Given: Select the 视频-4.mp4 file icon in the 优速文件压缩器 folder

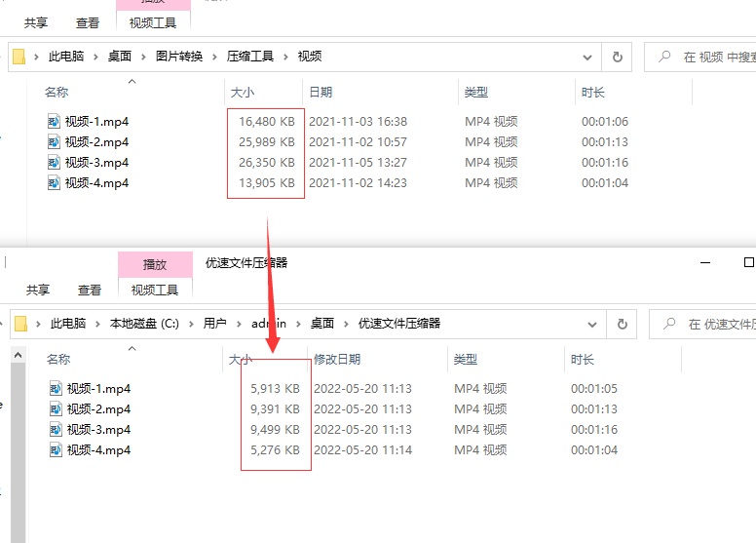Looking at the screenshot, I should coord(58,450).
